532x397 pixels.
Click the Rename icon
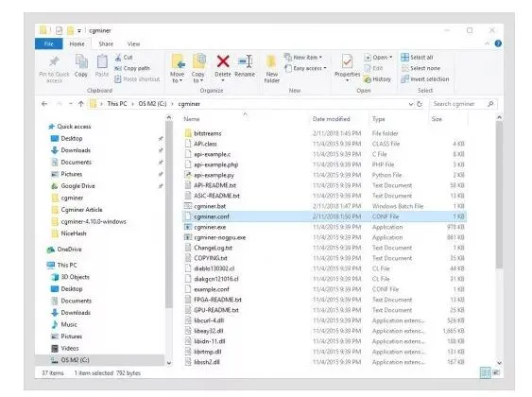(x=245, y=61)
